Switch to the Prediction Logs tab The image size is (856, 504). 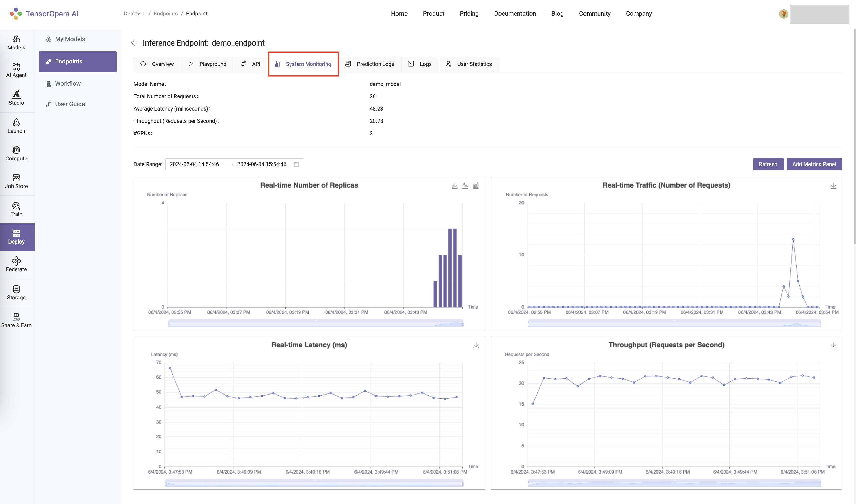[x=370, y=64]
